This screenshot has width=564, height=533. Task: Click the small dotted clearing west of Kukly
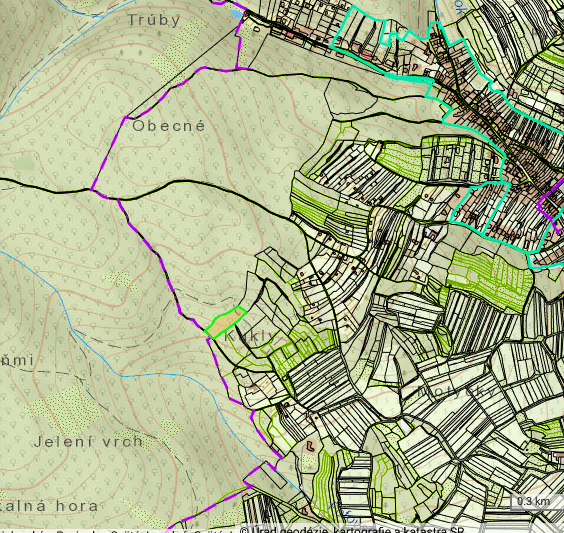(x=120, y=281)
